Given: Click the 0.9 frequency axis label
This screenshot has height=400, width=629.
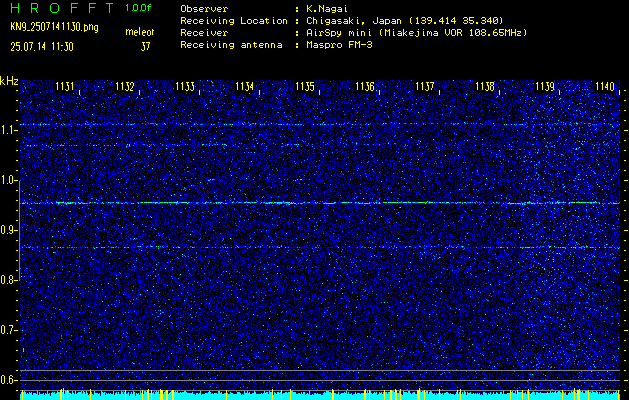Looking at the screenshot, I should pos(8,231).
